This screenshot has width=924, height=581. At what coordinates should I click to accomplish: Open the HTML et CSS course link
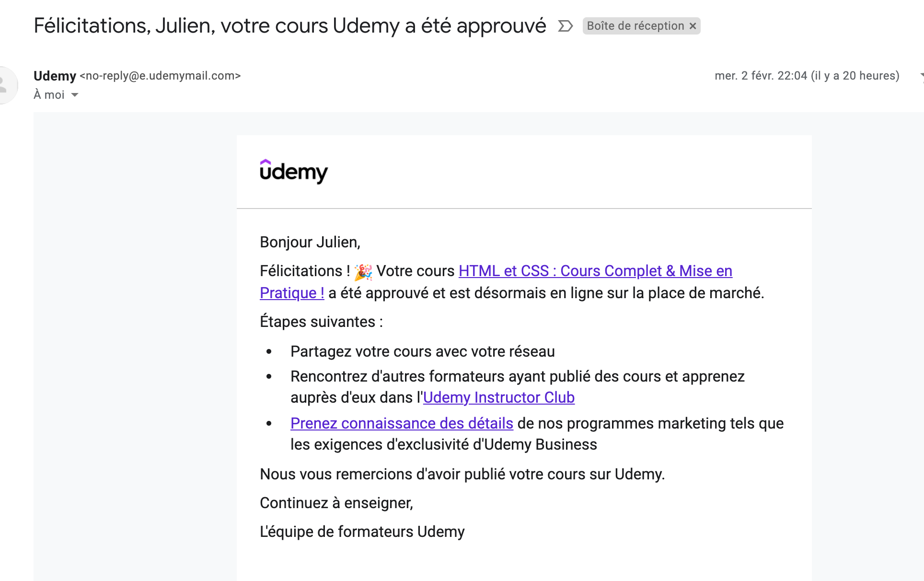point(595,271)
